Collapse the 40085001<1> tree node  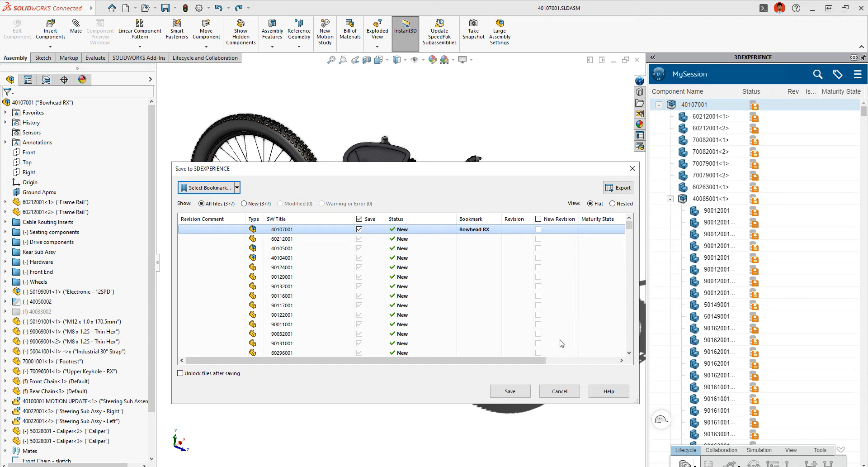(x=670, y=199)
